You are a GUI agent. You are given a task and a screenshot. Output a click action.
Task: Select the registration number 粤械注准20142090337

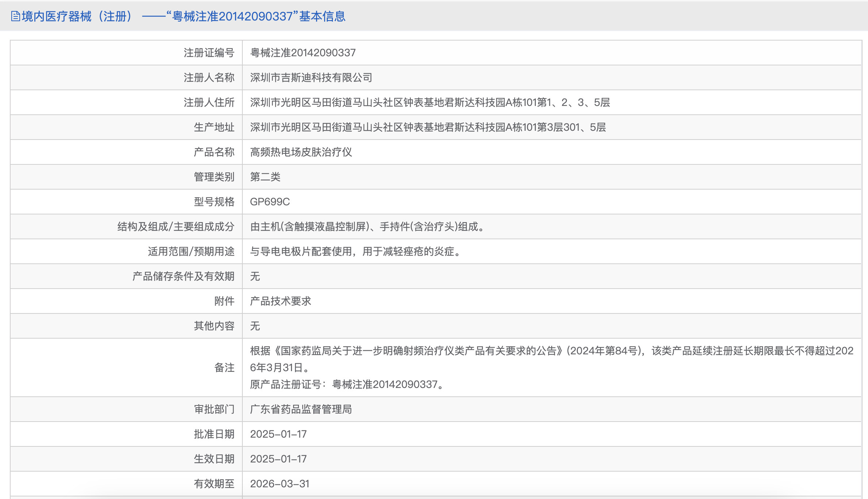[x=303, y=53]
